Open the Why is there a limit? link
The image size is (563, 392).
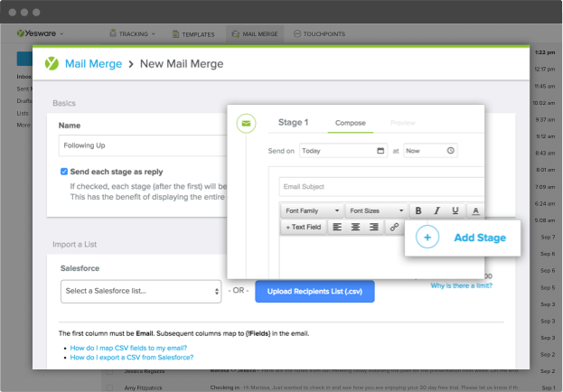point(462,285)
